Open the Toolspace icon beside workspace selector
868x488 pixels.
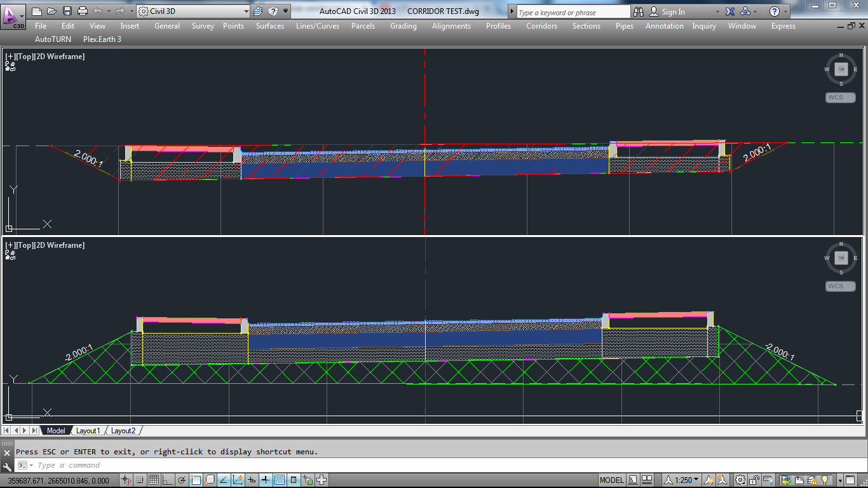tap(258, 11)
